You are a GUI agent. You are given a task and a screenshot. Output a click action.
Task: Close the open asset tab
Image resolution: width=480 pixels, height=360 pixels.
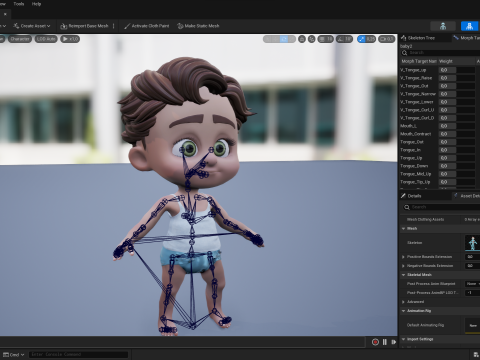click(x=5, y=14)
